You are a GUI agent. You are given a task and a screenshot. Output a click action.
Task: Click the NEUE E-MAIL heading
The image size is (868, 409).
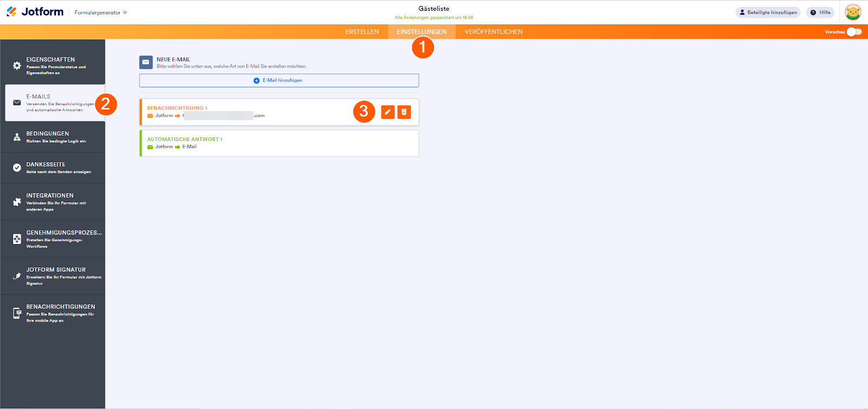174,60
